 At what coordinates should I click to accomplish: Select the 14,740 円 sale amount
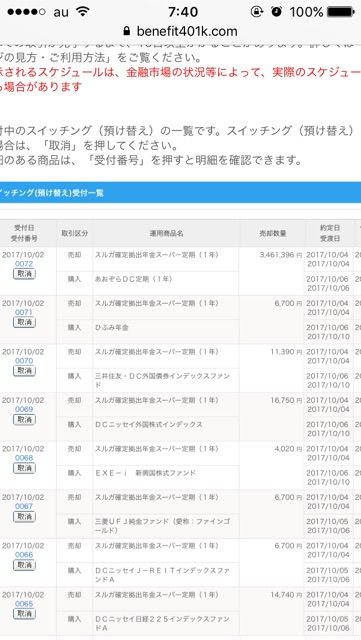pyautogui.click(x=286, y=595)
